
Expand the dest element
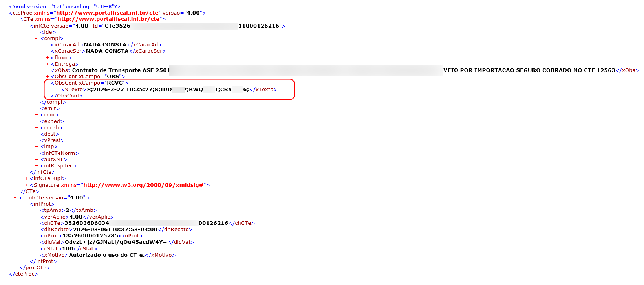[37, 134]
